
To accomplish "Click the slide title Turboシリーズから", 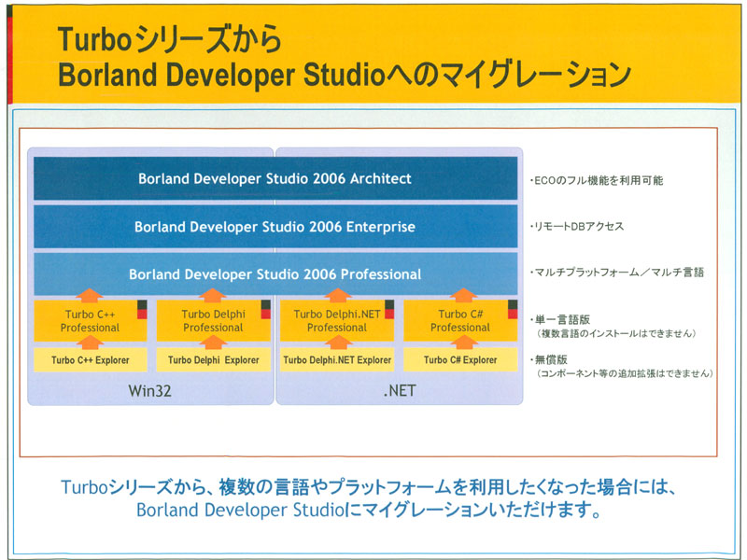I will [170, 39].
